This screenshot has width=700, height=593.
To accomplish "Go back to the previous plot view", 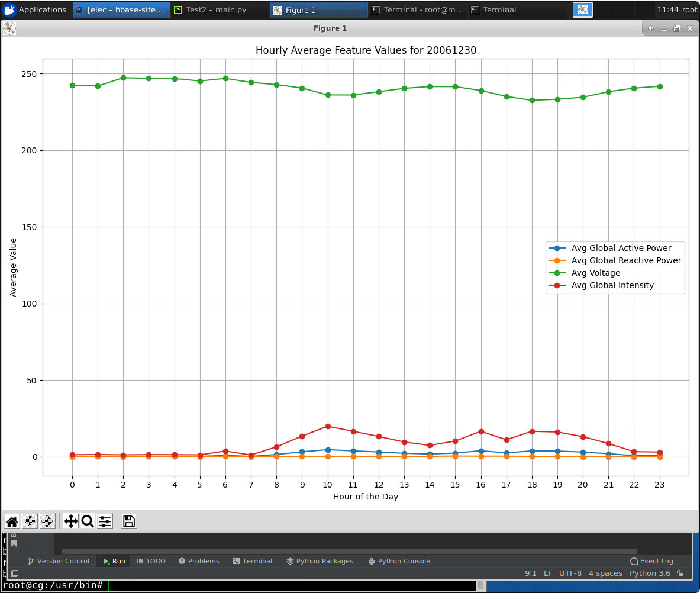I will (30, 521).
